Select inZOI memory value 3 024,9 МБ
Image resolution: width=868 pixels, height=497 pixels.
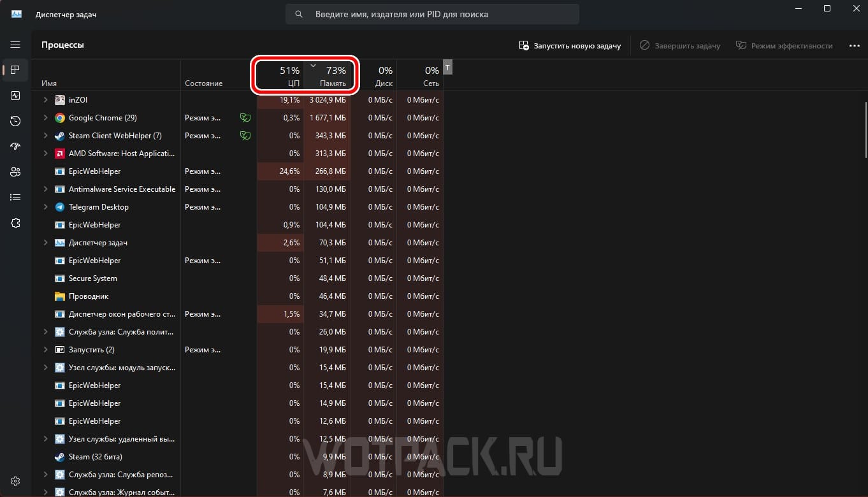(328, 100)
